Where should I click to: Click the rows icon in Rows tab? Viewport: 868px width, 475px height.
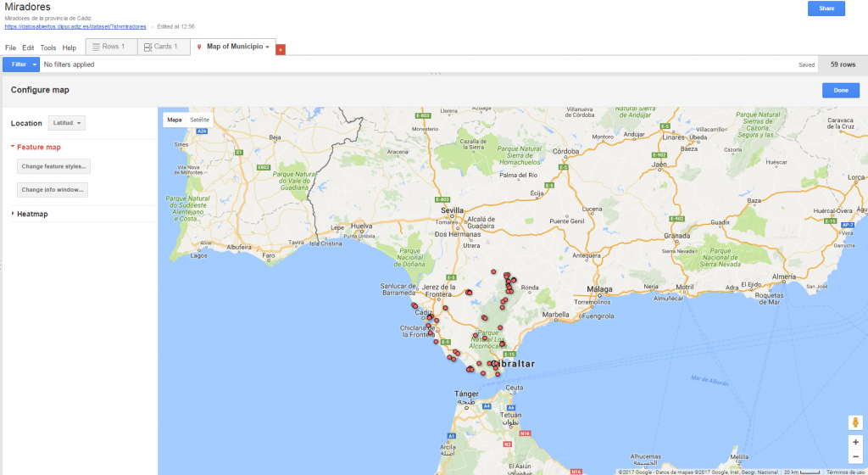[97, 47]
